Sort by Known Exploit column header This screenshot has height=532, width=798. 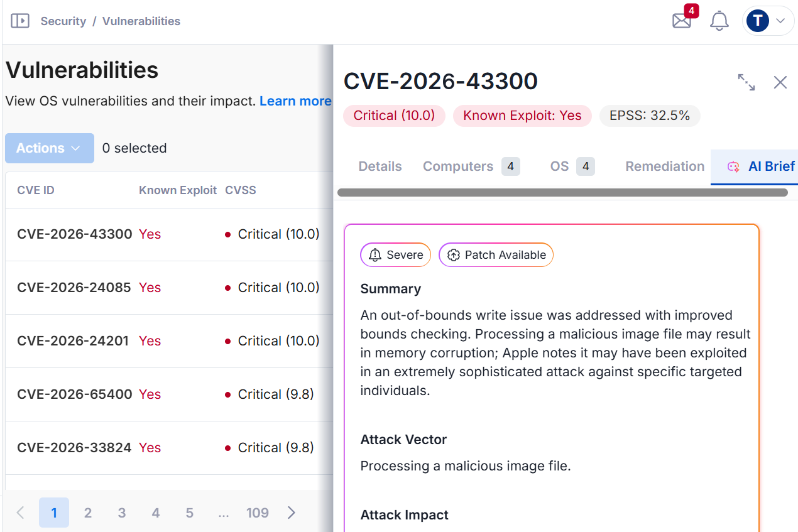(x=178, y=190)
